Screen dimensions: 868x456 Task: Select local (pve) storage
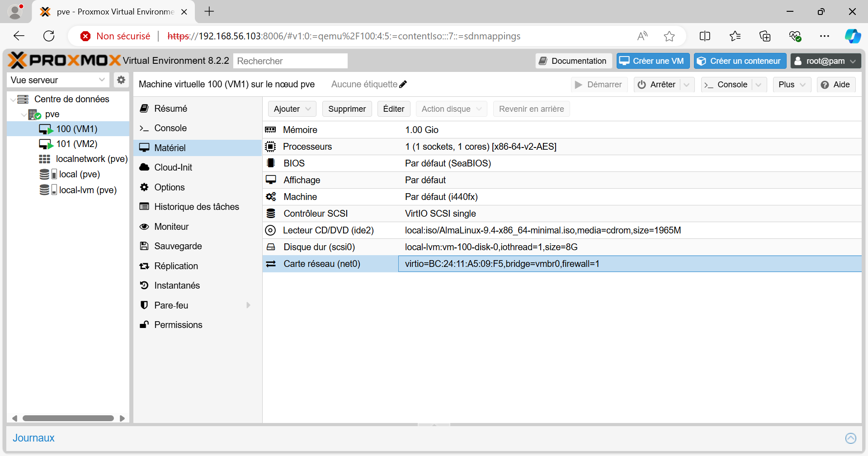point(68,174)
